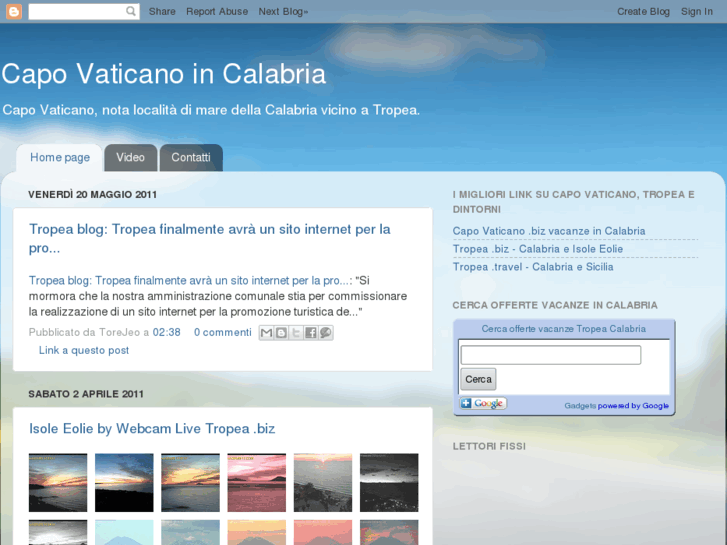Switch to the Video tab
Screen dimensions: 727x545
click(130, 158)
